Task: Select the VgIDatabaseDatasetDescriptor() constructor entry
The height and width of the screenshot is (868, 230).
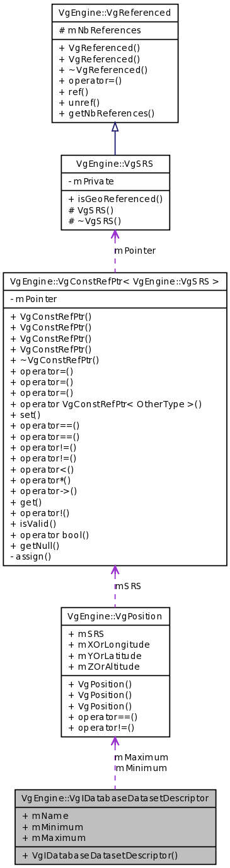Action: [100, 855]
